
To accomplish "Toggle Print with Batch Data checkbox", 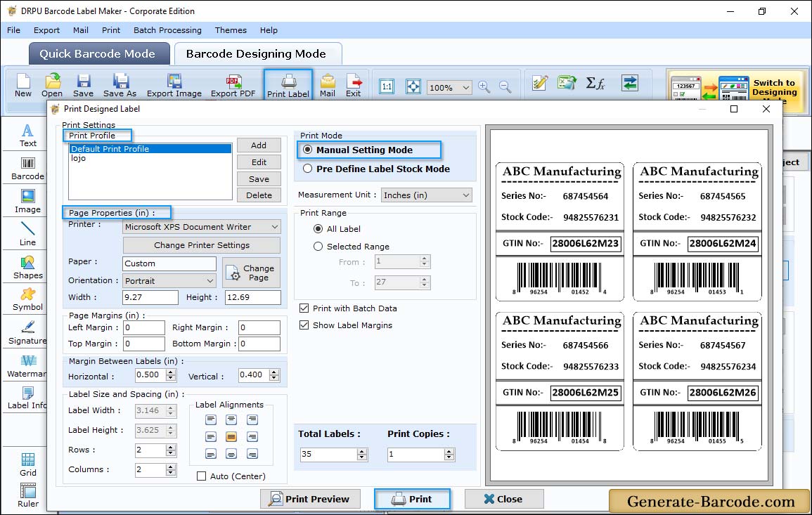I will pos(304,308).
